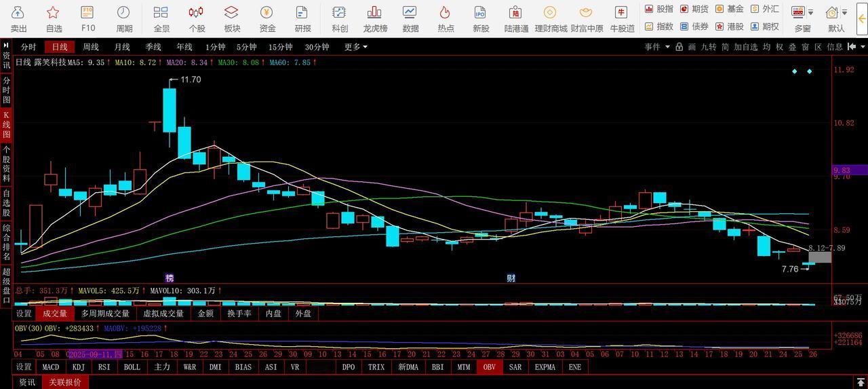Expand the 默认 layout dropdown arrow
The height and width of the screenshot is (389, 868).
pyautogui.click(x=844, y=12)
